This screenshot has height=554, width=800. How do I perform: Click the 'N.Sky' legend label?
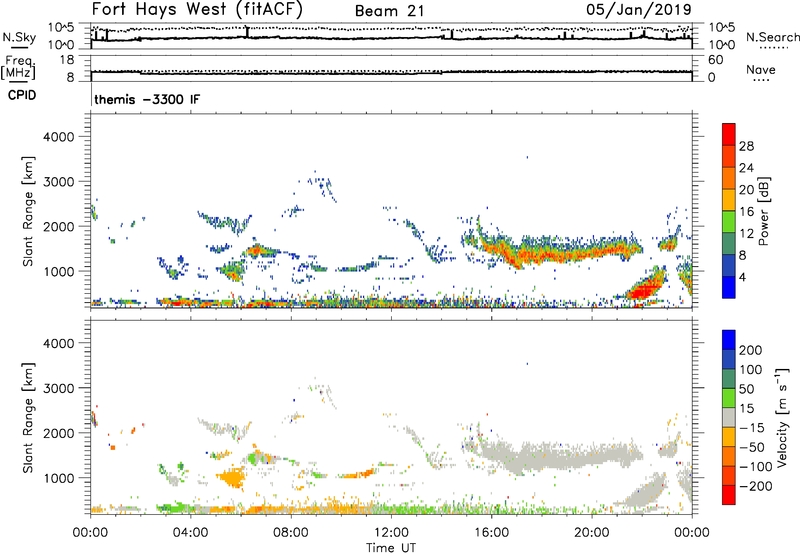(x=19, y=37)
